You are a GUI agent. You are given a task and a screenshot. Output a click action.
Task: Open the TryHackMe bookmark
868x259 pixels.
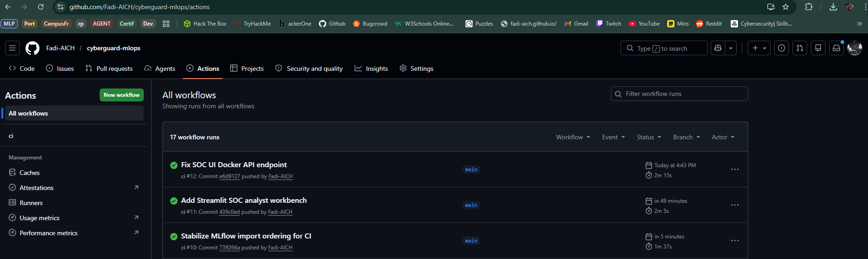tap(252, 24)
